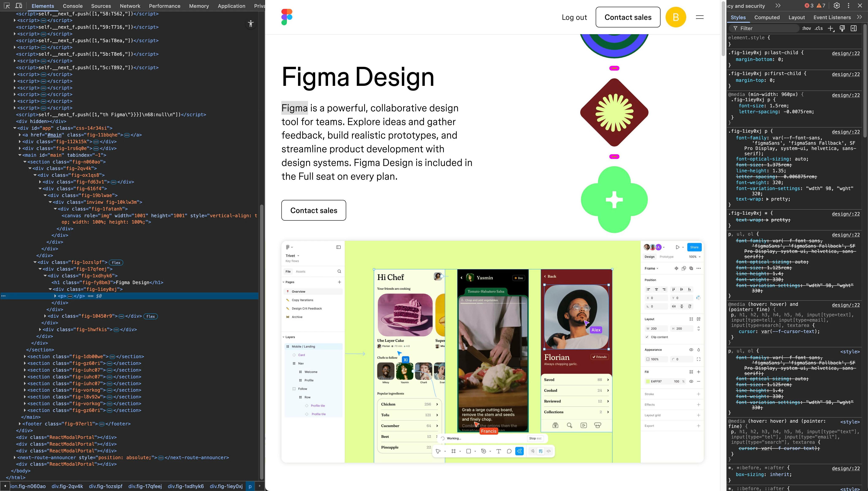Expand the footer.fig-97erl1 node
868x491 pixels.
pos(20,424)
